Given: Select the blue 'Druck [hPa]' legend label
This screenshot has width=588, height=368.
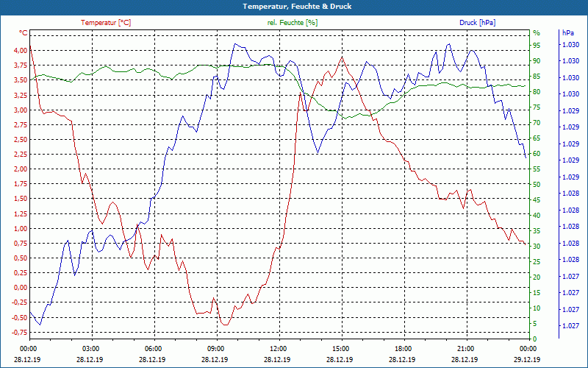Looking at the screenshot, I should tap(477, 23).
